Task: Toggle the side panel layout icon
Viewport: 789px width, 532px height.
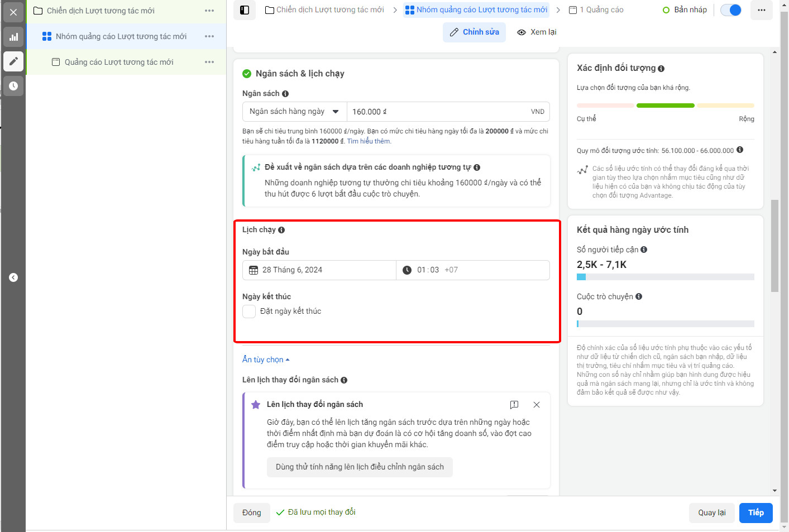Action: click(x=245, y=10)
